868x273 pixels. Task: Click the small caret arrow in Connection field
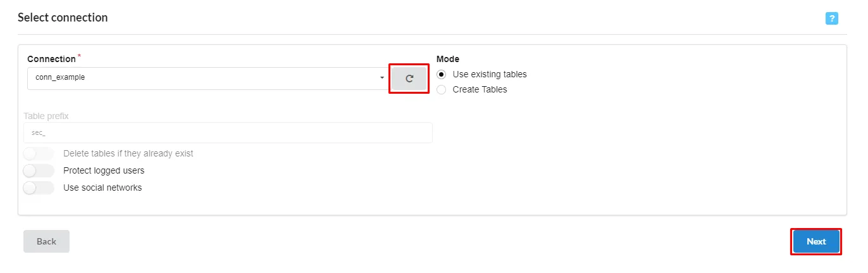[x=382, y=78]
